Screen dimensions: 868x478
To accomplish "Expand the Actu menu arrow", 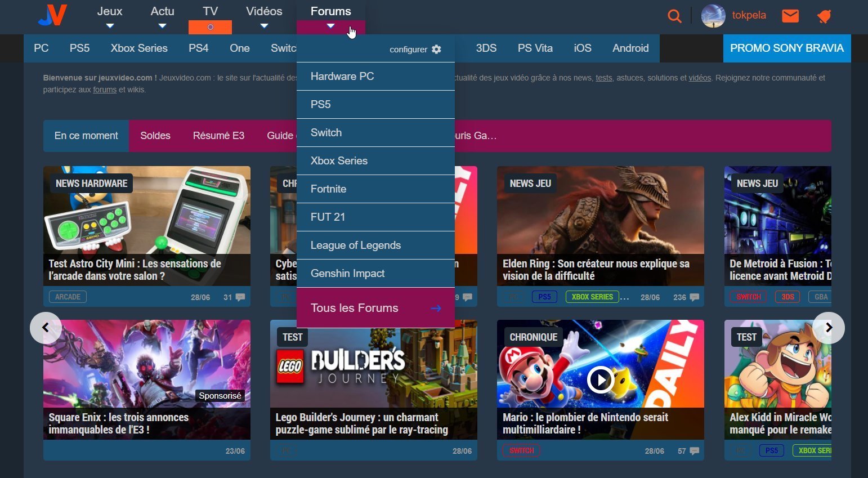I will tap(162, 26).
